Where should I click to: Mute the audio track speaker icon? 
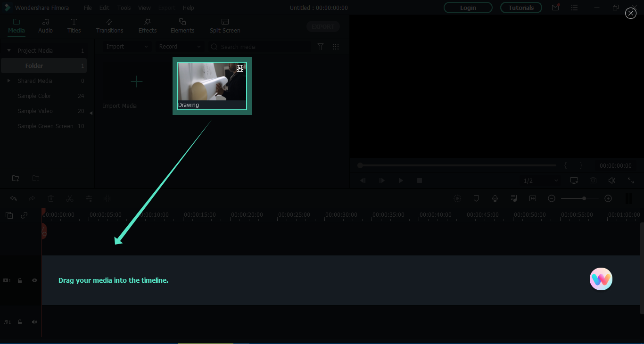[34, 322]
